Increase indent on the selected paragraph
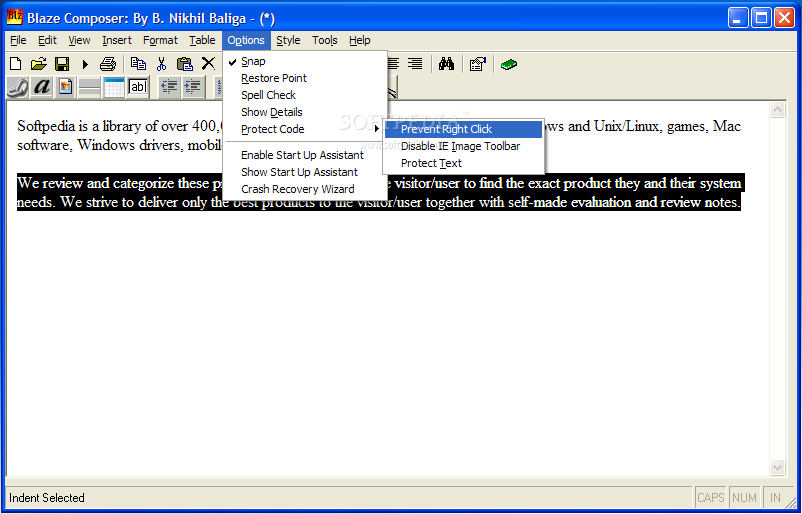The width and height of the screenshot is (802, 514). (193, 87)
